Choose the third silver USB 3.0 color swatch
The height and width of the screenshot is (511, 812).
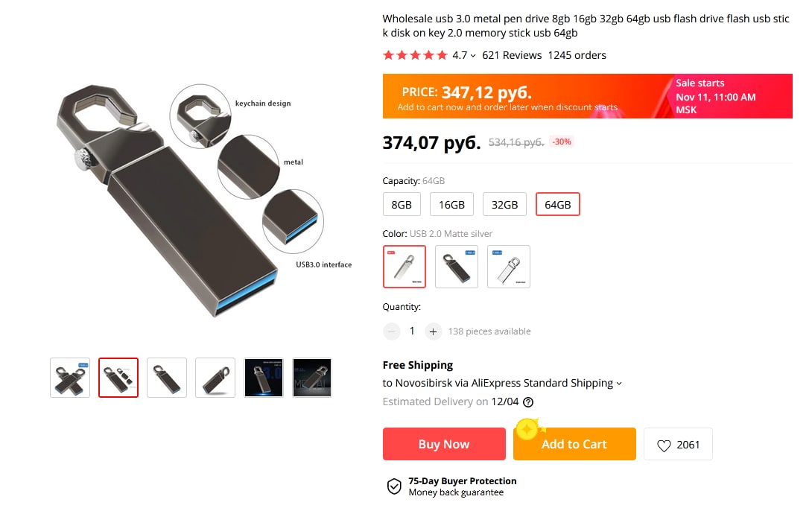point(509,267)
